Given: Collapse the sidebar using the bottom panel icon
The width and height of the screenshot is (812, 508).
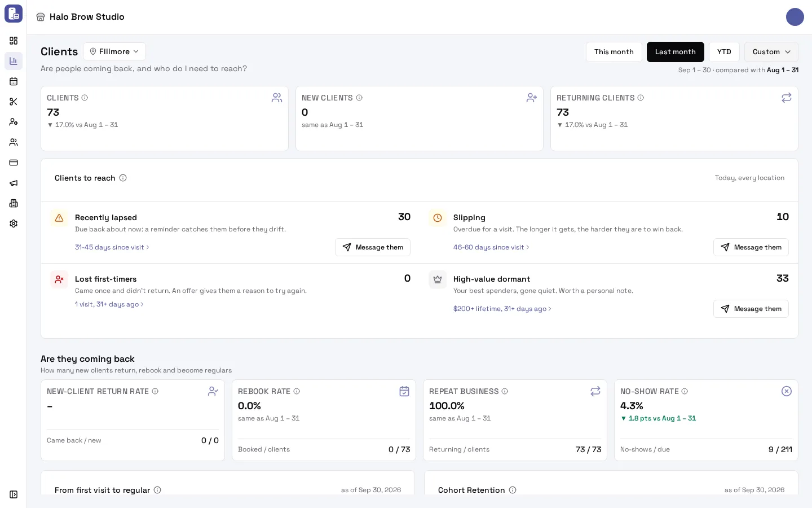Looking at the screenshot, I should click(x=14, y=494).
